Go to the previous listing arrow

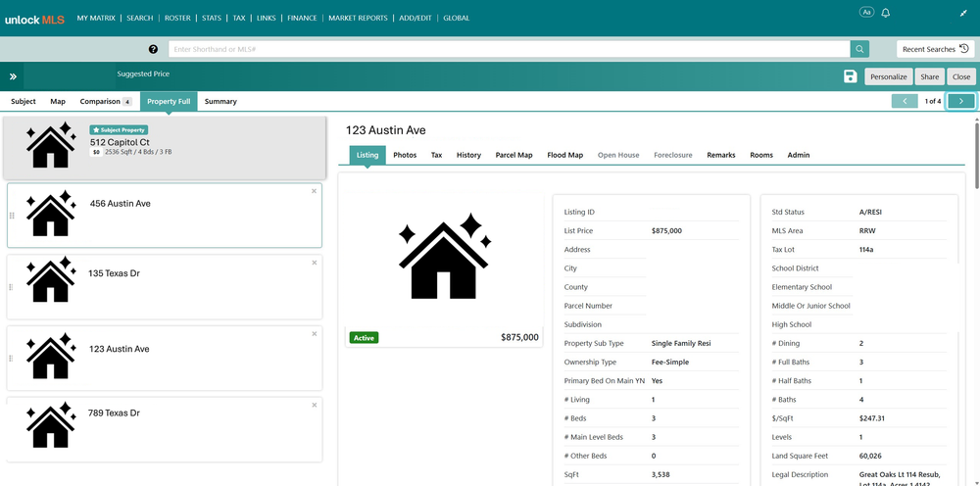(x=905, y=101)
